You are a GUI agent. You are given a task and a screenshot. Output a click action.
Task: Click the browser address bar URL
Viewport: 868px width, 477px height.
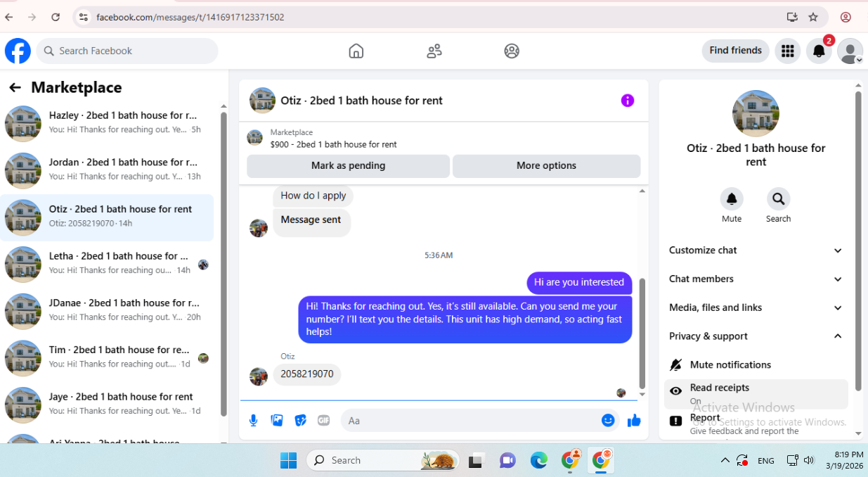[190, 17]
